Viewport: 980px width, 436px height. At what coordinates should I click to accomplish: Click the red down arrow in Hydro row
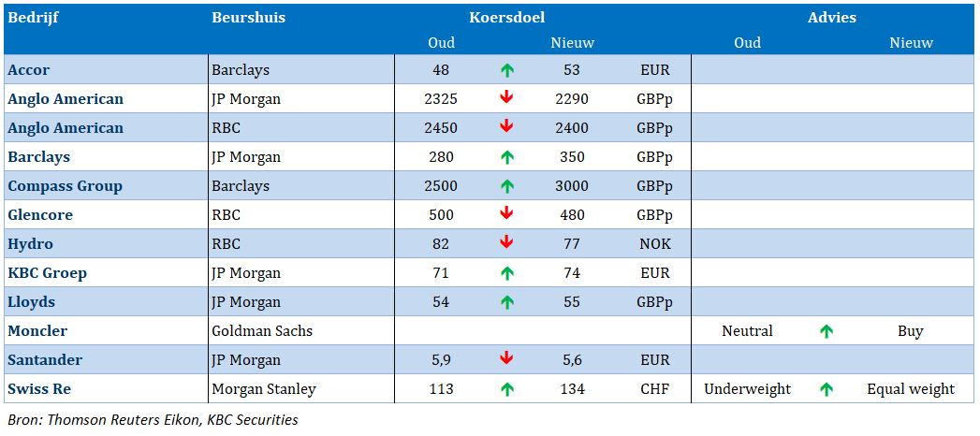pos(507,243)
